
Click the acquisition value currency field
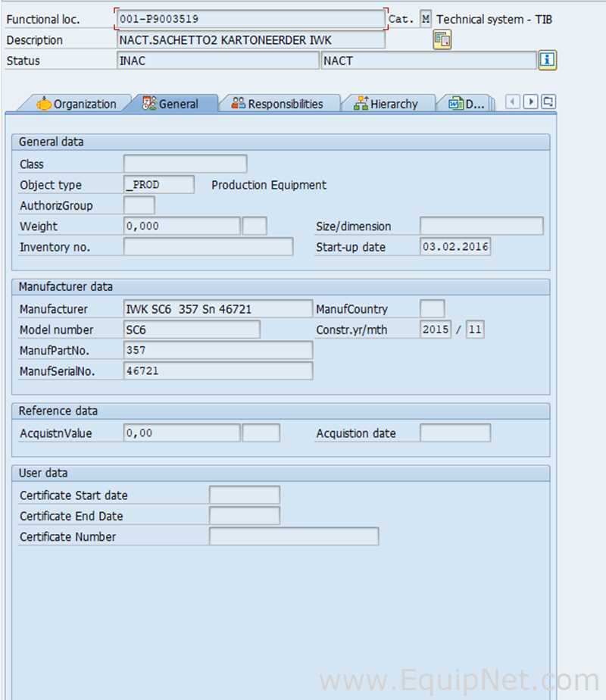click(x=261, y=433)
